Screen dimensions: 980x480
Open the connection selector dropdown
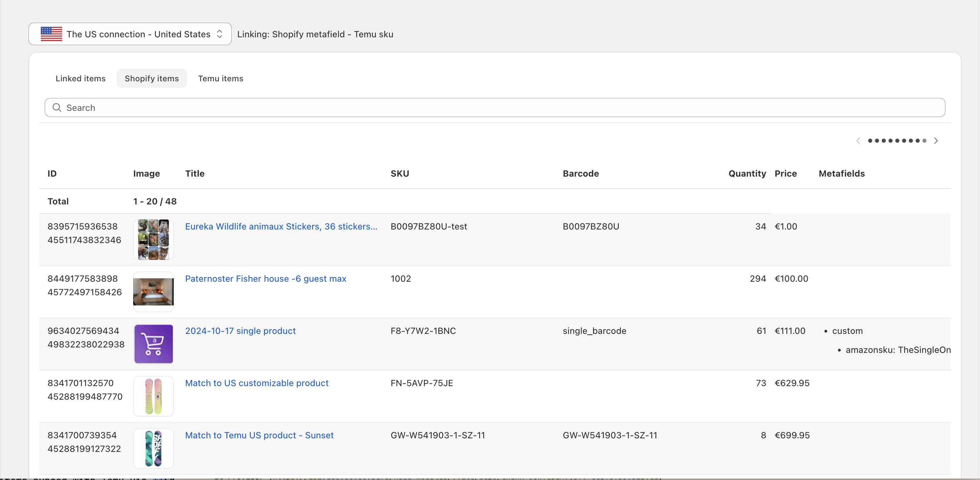129,34
